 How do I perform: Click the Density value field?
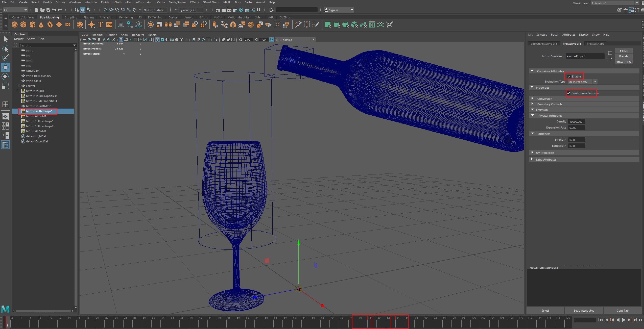(576, 122)
